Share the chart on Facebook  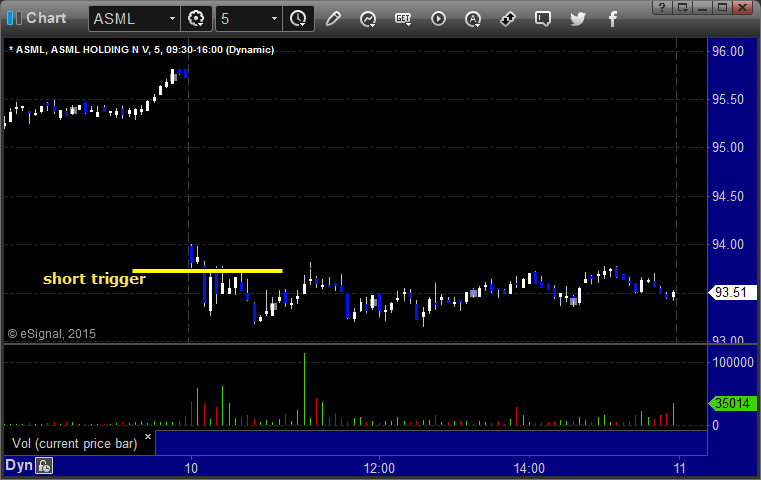click(613, 19)
